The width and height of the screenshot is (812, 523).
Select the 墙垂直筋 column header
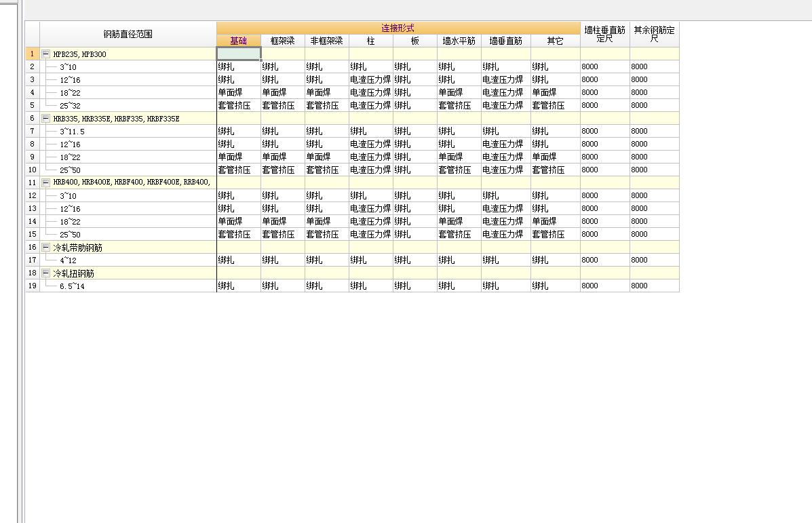tap(506, 41)
